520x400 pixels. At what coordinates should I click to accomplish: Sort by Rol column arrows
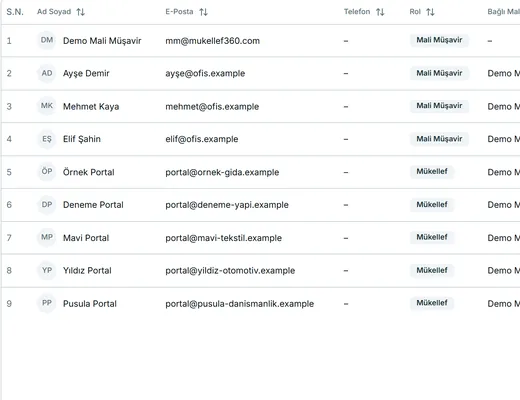click(430, 12)
